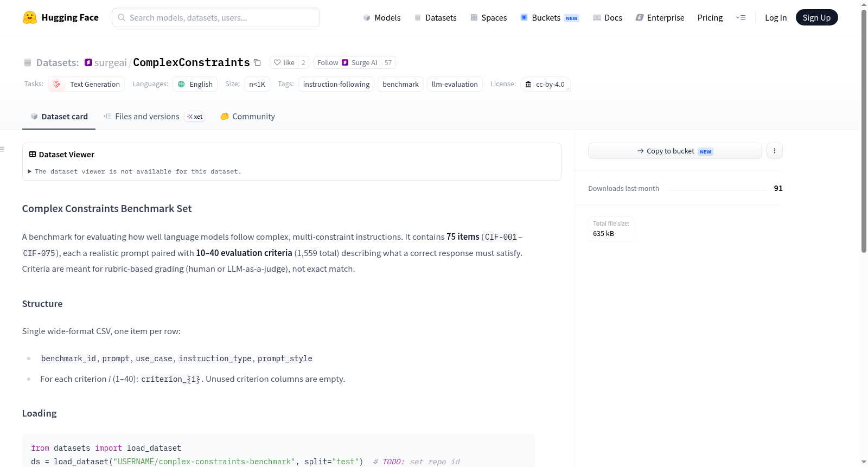Open Docs in top navigation

(608, 18)
